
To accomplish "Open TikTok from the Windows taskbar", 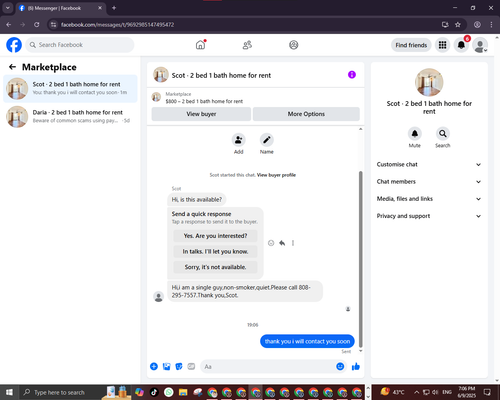I will (154, 392).
